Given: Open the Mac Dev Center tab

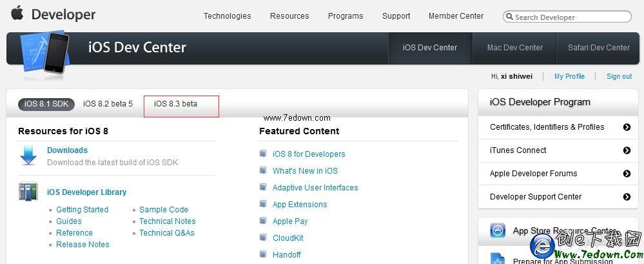Looking at the screenshot, I should coord(515,47).
